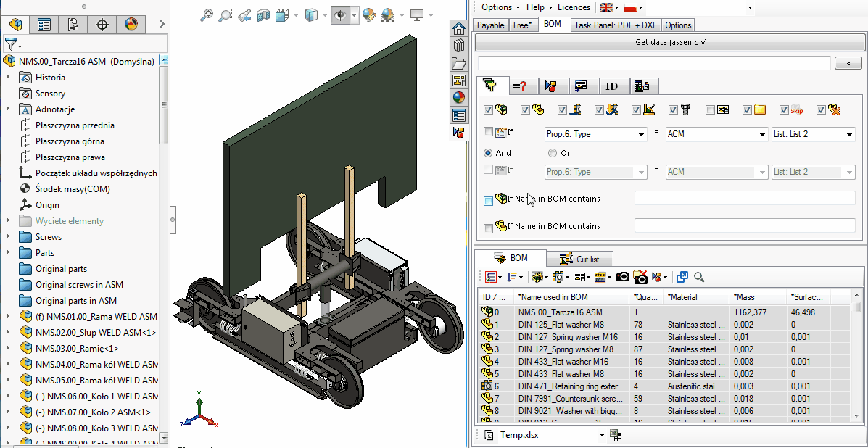Click the View Settings monitor icon

coord(417,15)
